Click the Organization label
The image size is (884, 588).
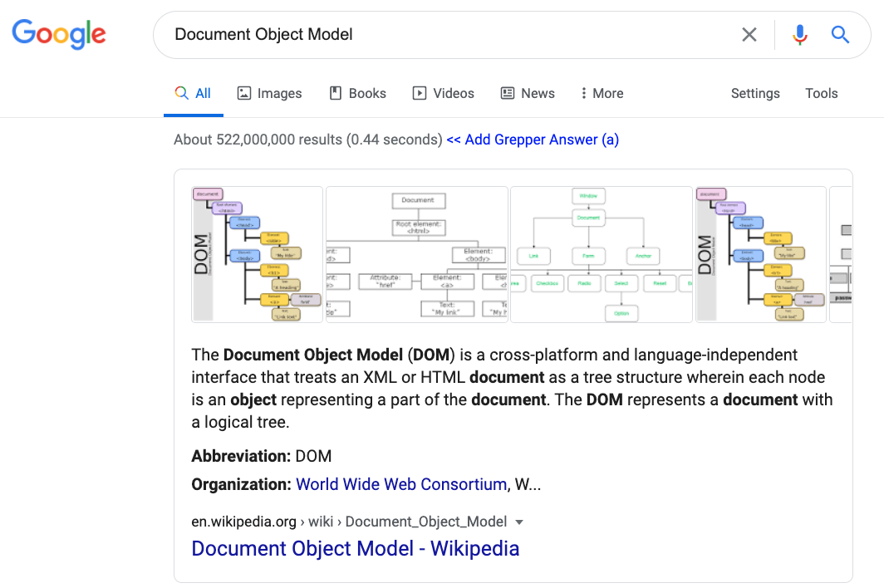pyautogui.click(x=241, y=484)
